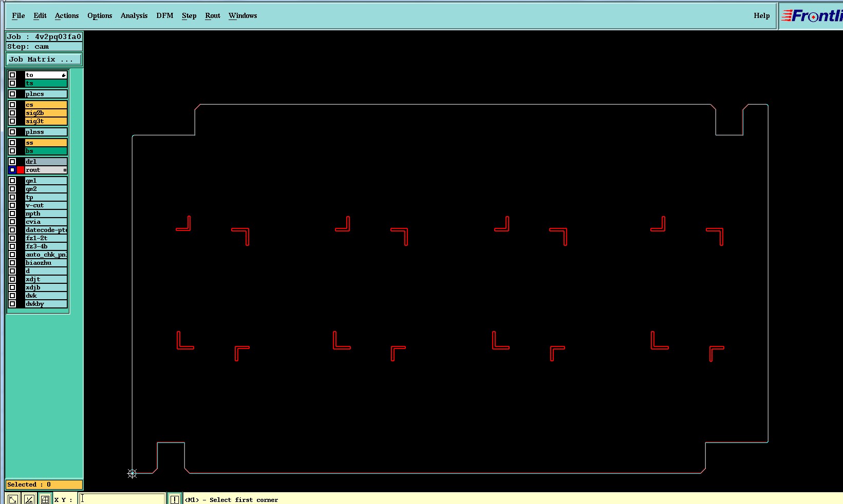
Task: Select the 'd' layer name
Action: [46, 271]
